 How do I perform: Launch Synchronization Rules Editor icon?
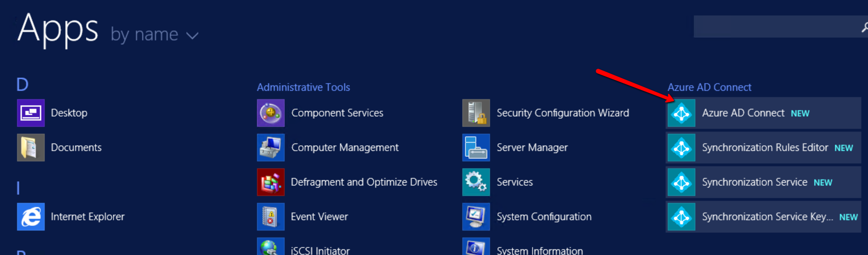(681, 148)
